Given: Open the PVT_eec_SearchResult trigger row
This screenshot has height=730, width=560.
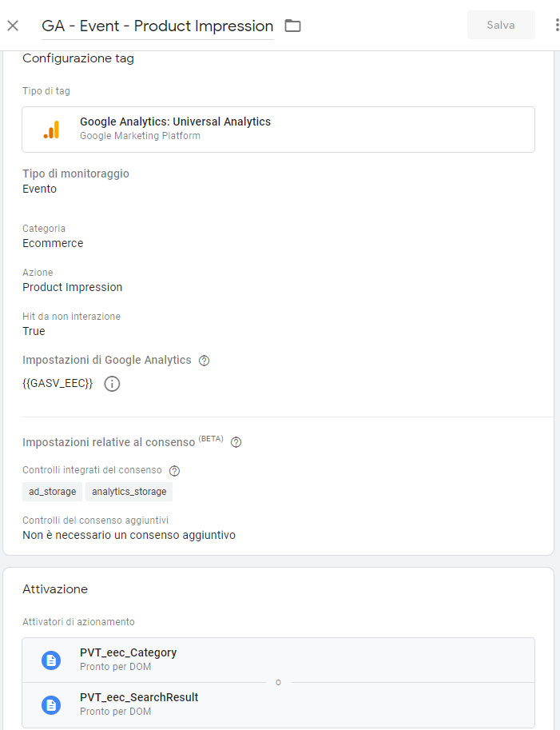Looking at the screenshot, I should click(278, 705).
